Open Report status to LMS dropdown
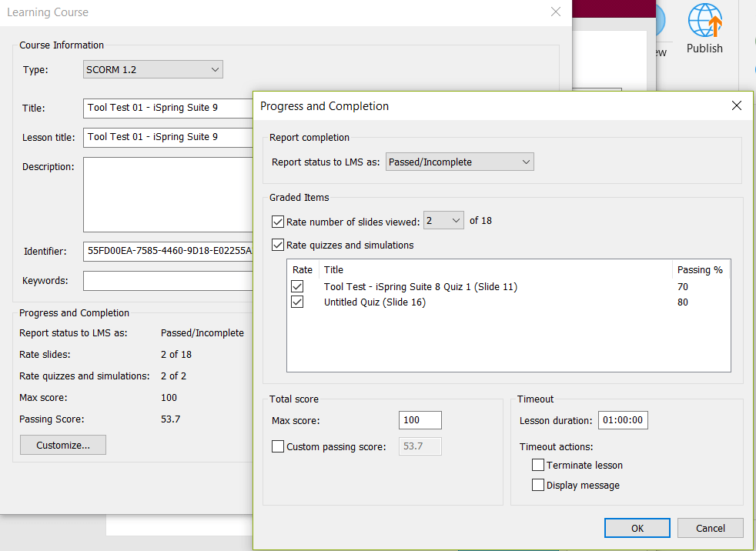The width and height of the screenshot is (756, 551). 460,162
